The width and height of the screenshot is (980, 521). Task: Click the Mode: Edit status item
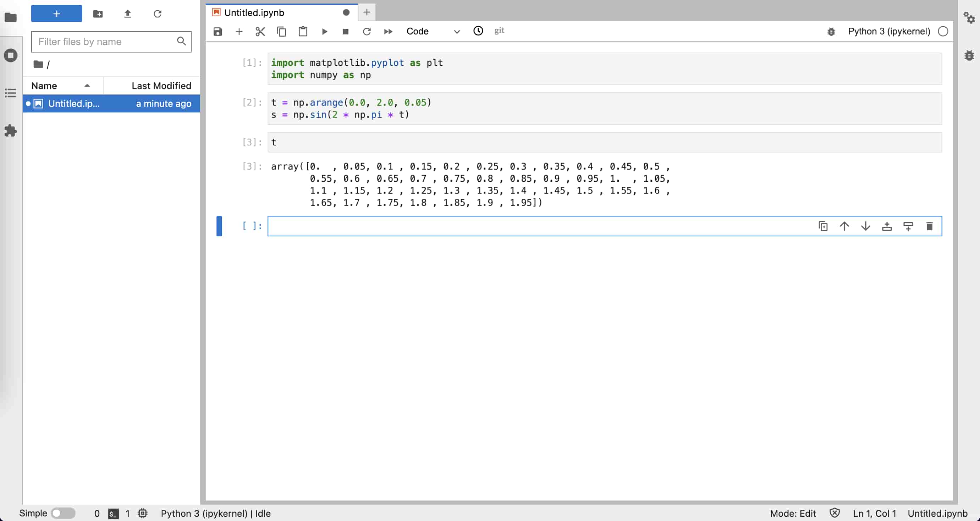(793, 514)
